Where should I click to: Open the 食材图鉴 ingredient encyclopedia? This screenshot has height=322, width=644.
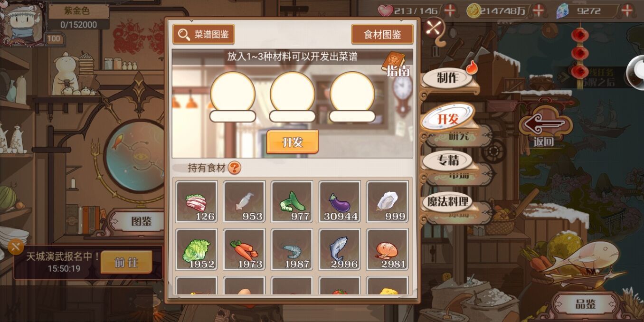click(382, 34)
